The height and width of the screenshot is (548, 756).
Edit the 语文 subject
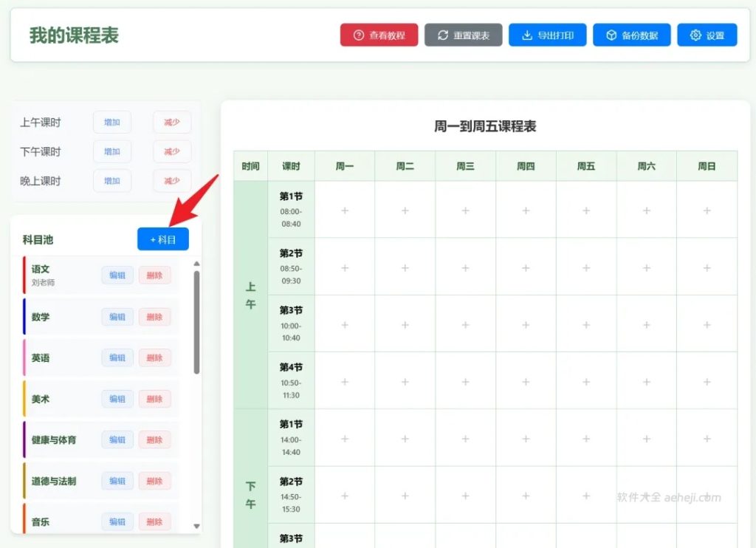[x=117, y=275]
